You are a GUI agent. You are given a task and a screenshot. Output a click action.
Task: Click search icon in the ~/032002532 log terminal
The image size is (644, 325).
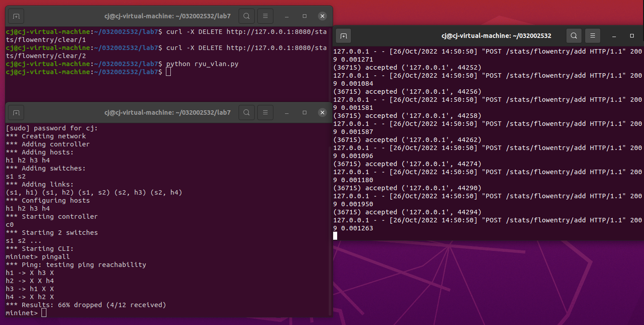574,36
